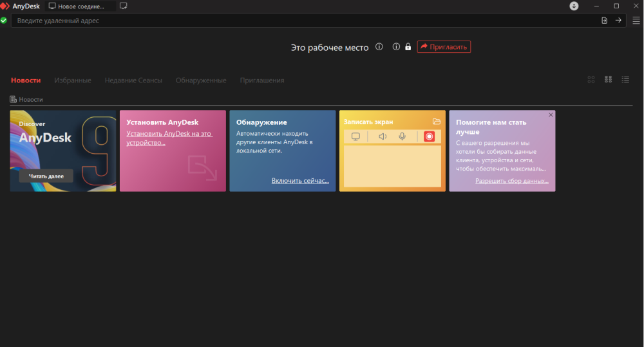Open the Недавние Сеансы tab
644x347 pixels.
(x=133, y=80)
